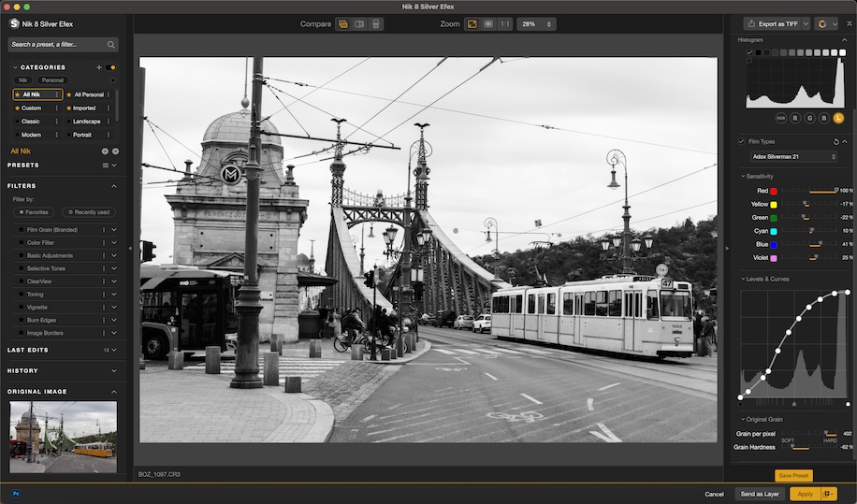Open the zoom percentage dropdown
This screenshot has height=504, width=857.
(x=536, y=23)
